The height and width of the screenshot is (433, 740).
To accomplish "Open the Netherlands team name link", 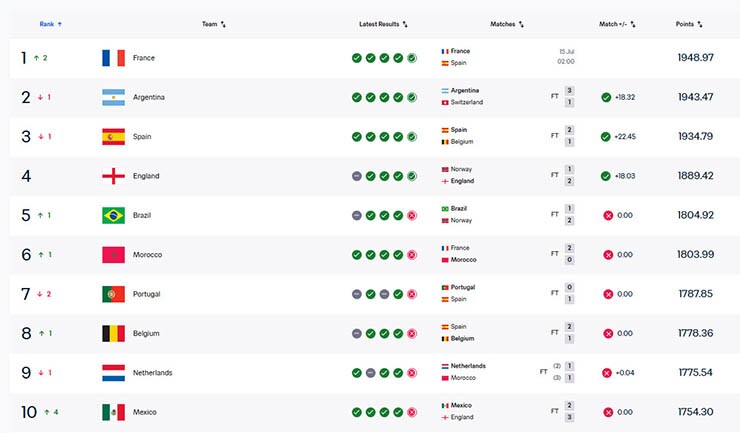I will point(152,373).
